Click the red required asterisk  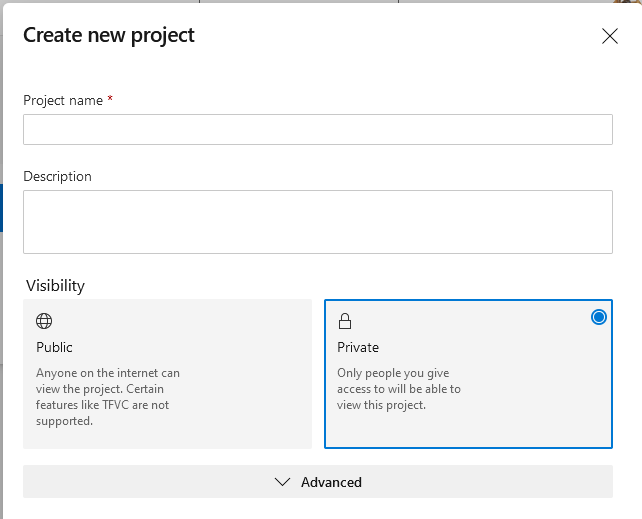click(x=110, y=99)
